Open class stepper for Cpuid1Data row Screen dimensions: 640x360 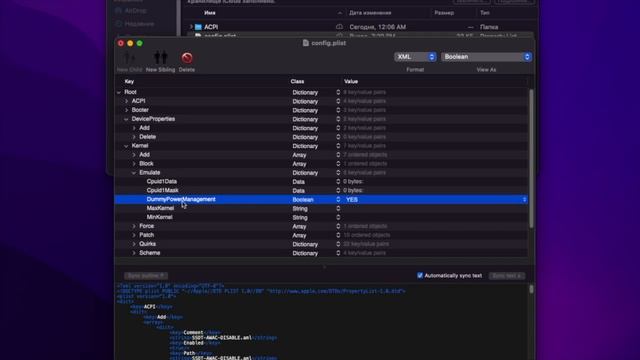point(338,182)
